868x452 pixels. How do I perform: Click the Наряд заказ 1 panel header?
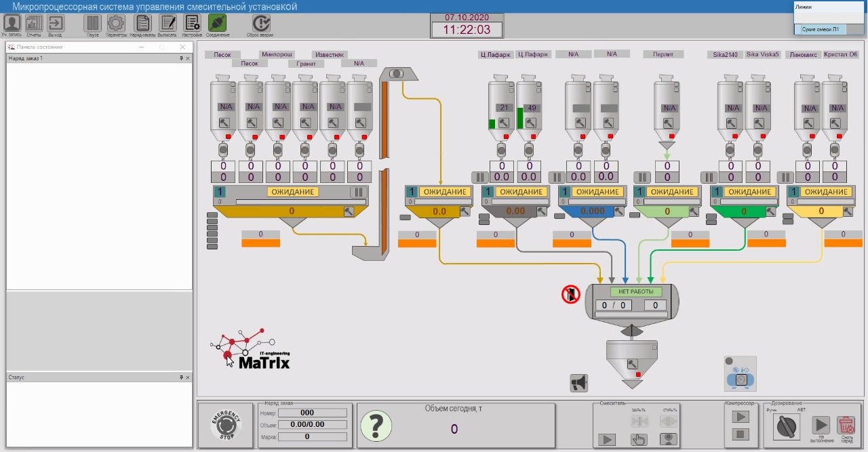[99, 58]
